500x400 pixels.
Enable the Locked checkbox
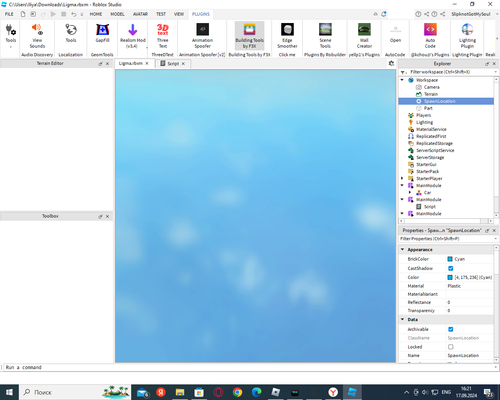[451, 347]
